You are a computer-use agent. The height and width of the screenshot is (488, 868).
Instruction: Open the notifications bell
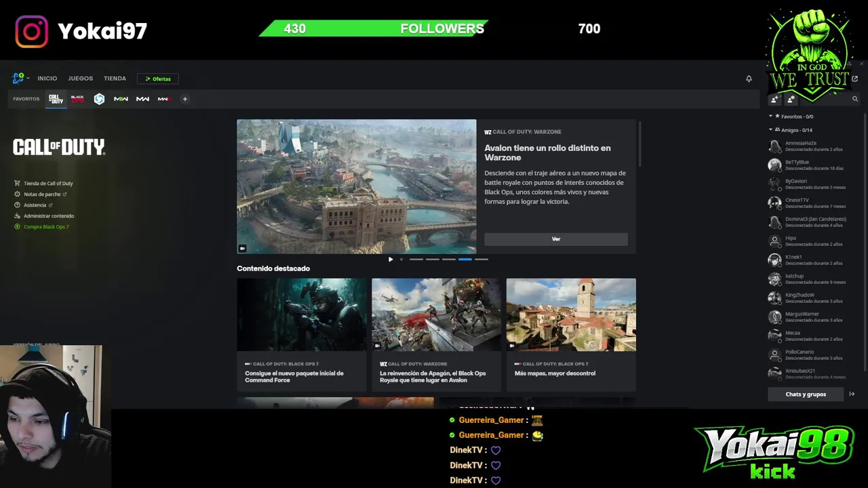point(749,79)
